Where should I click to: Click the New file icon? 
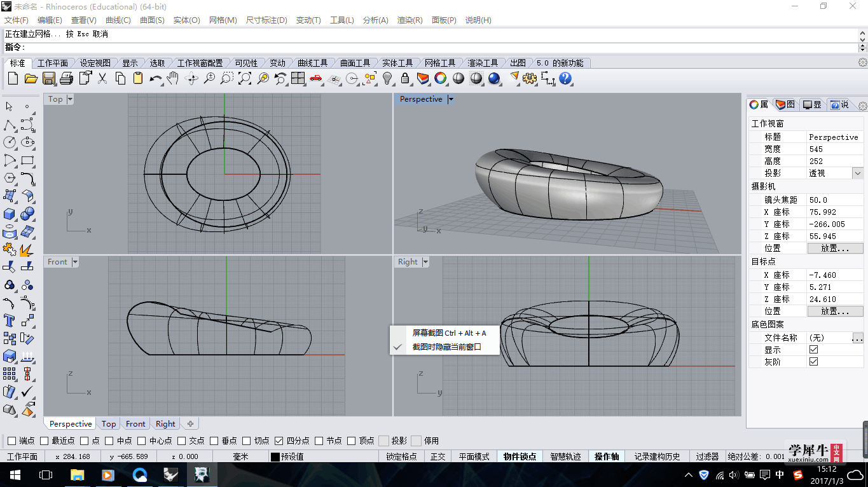[x=13, y=79]
